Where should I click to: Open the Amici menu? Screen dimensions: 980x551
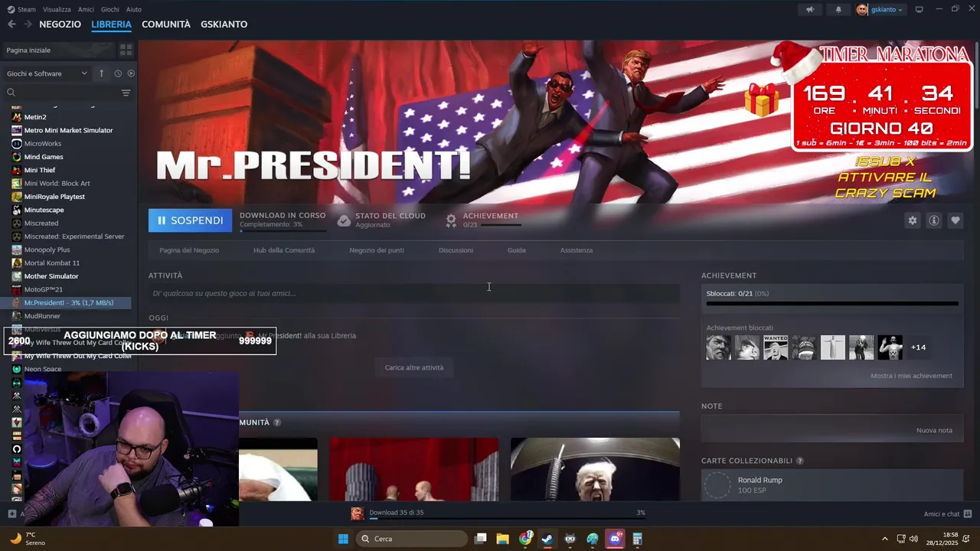click(x=87, y=9)
